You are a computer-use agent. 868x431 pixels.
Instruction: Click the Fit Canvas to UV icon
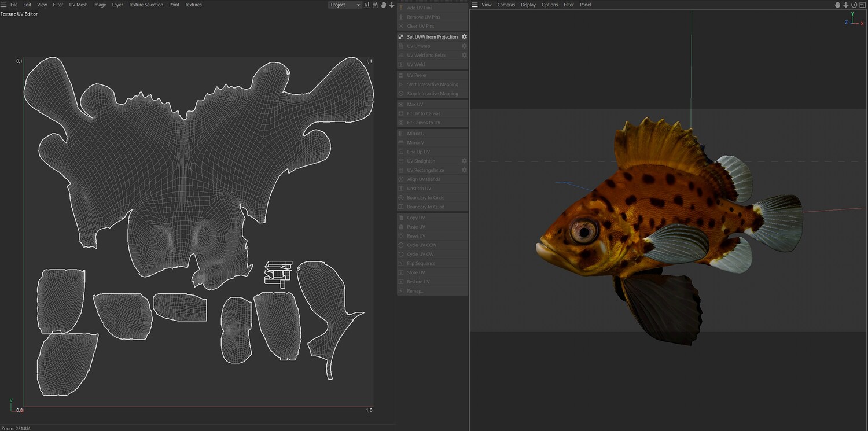pyautogui.click(x=401, y=123)
